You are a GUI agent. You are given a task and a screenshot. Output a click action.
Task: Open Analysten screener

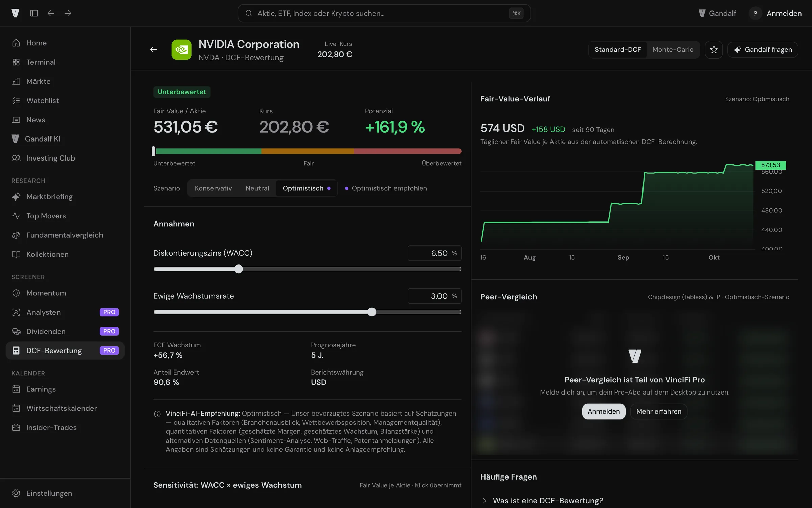click(x=65, y=312)
